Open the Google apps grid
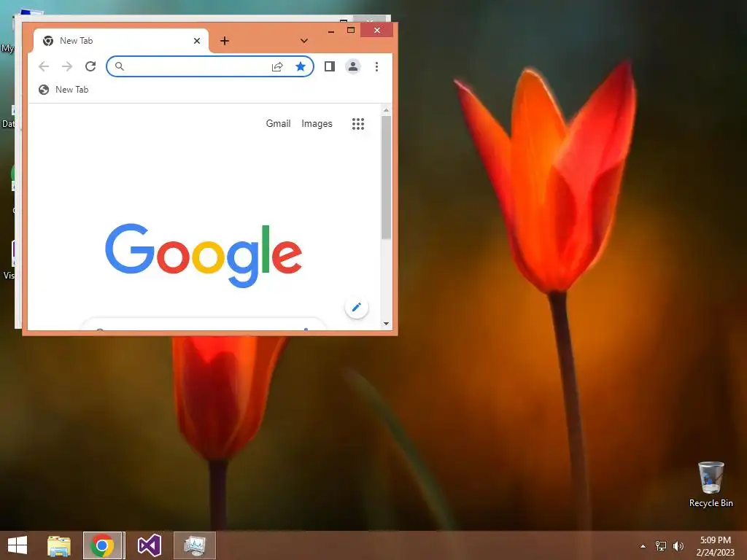This screenshot has width=747, height=560. (x=357, y=124)
